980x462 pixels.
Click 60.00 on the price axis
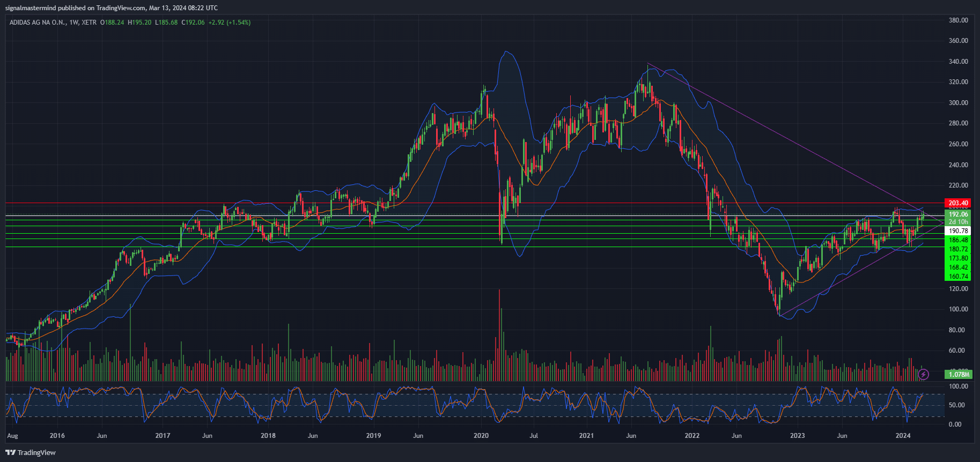click(957, 351)
